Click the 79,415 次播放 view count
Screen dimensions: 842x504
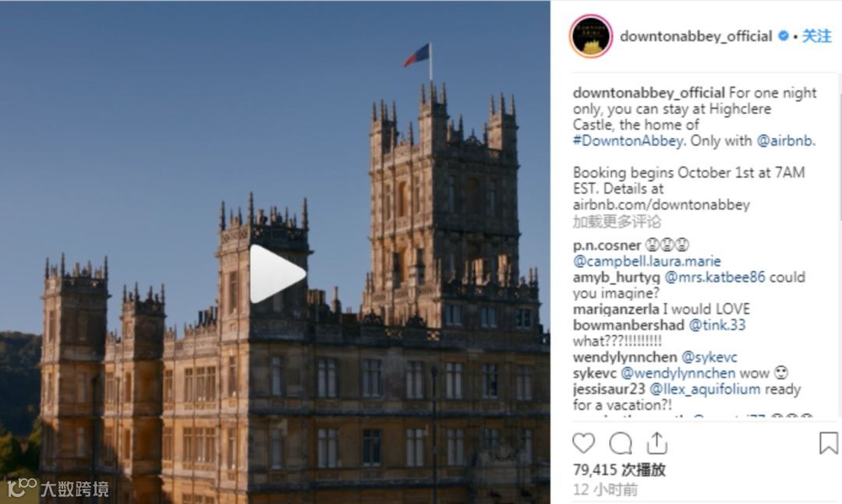click(x=619, y=470)
